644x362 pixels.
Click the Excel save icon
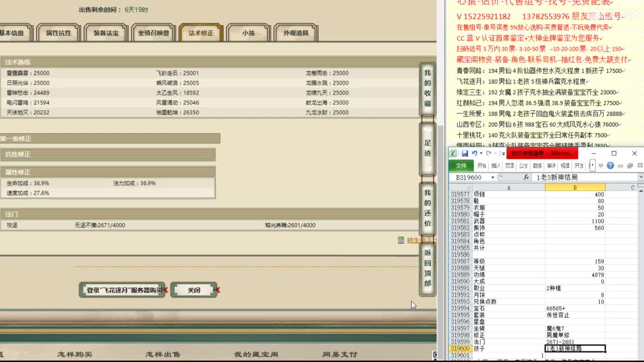click(465, 153)
